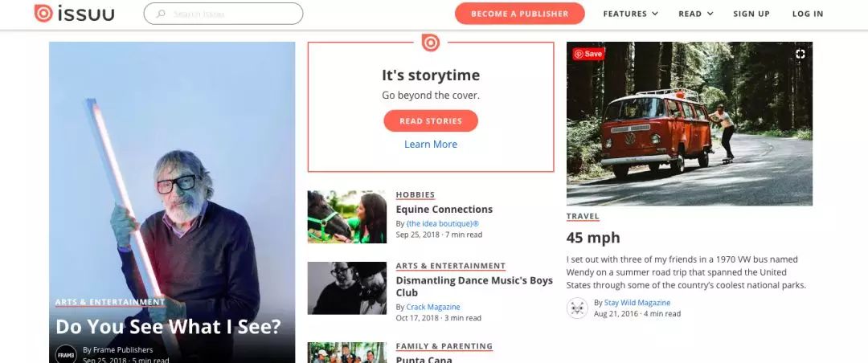Open the 45 mph story title
The height and width of the screenshot is (363, 868).
pyautogui.click(x=593, y=238)
